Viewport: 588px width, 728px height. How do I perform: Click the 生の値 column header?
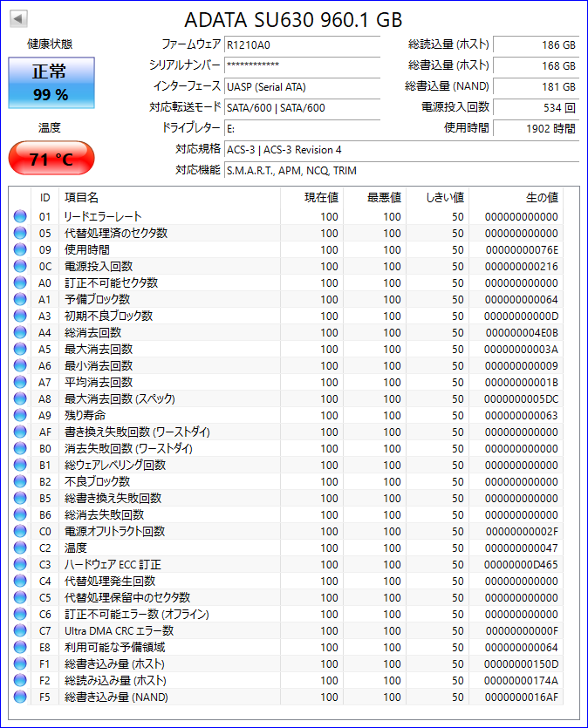click(x=516, y=198)
